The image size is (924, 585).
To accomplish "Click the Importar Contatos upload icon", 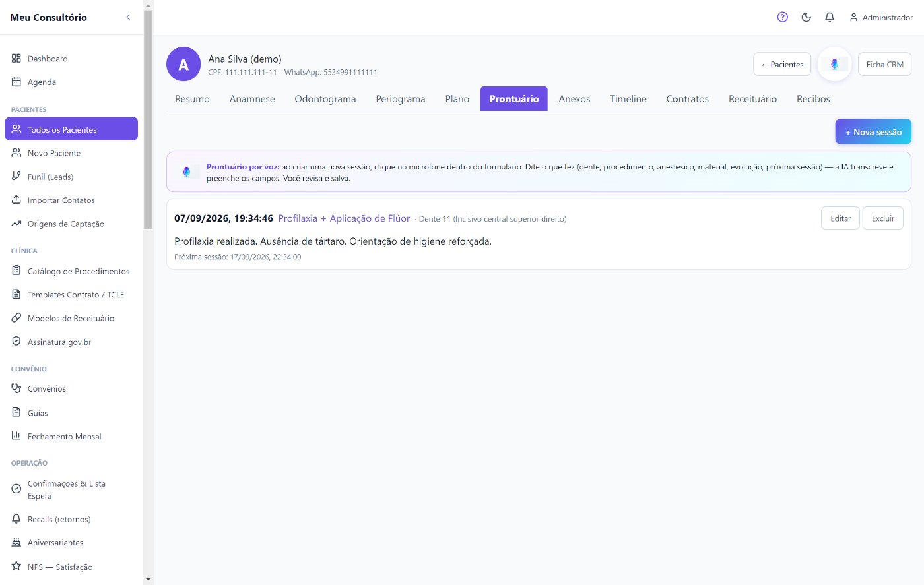I will point(16,199).
